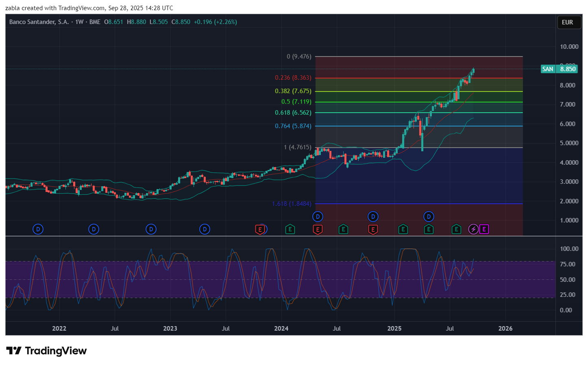Click the upper dividend marker before Jul 2024

coord(318,216)
